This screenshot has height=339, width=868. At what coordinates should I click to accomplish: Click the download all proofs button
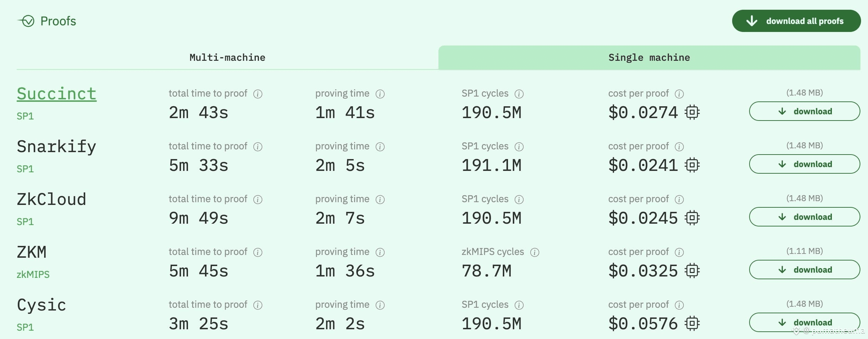pyautogui.click(x=796, y=21)
